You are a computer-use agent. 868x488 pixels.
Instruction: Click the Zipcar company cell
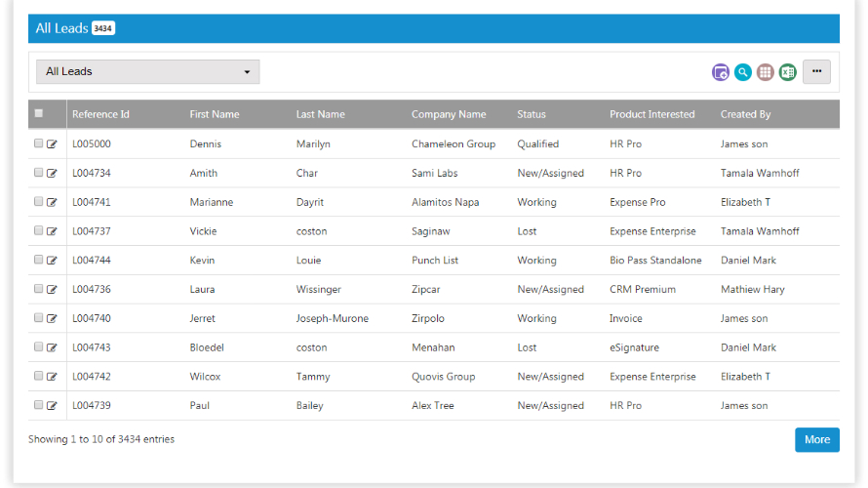[425, 289]
